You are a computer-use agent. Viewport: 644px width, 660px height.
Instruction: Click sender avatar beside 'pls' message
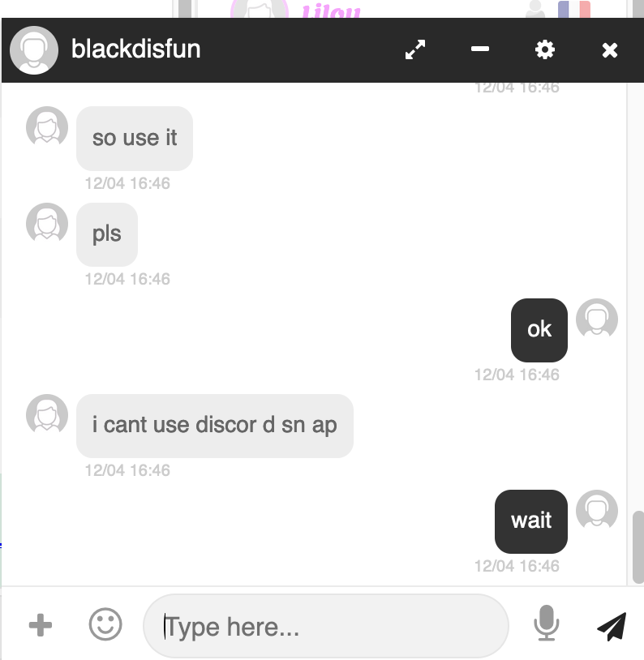(47, 223)
